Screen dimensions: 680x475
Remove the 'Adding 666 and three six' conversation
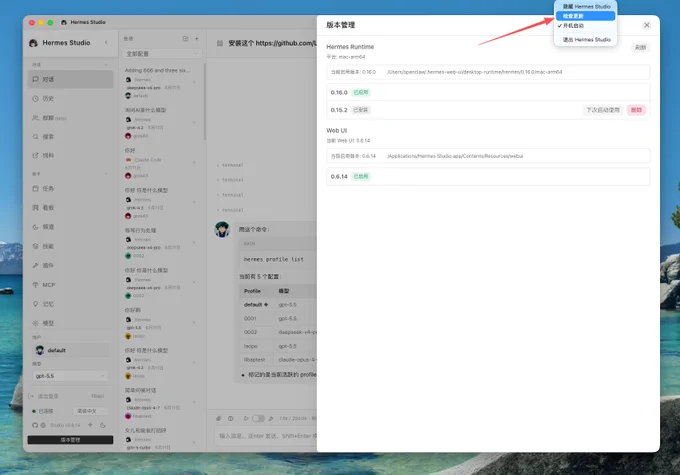click(x=194, y=82)
